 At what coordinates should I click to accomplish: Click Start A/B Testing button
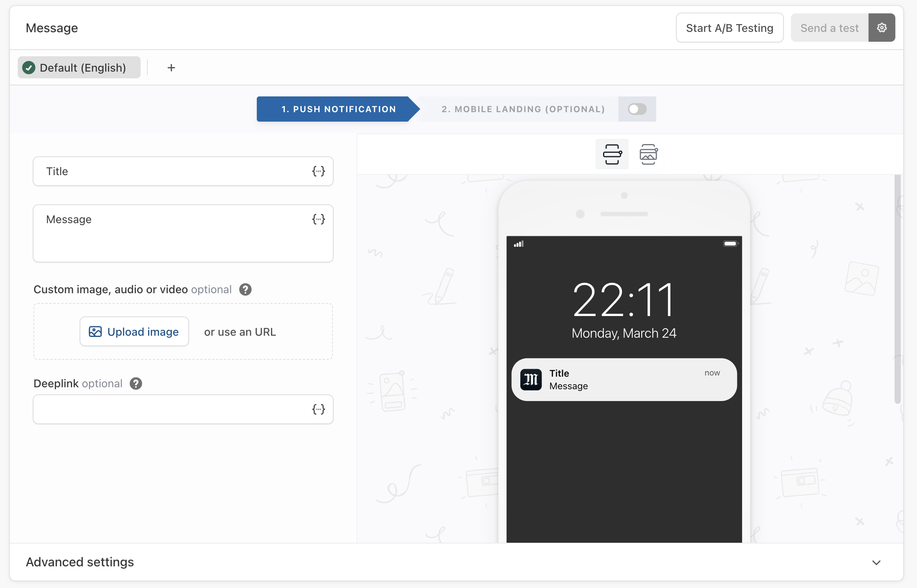729,28
